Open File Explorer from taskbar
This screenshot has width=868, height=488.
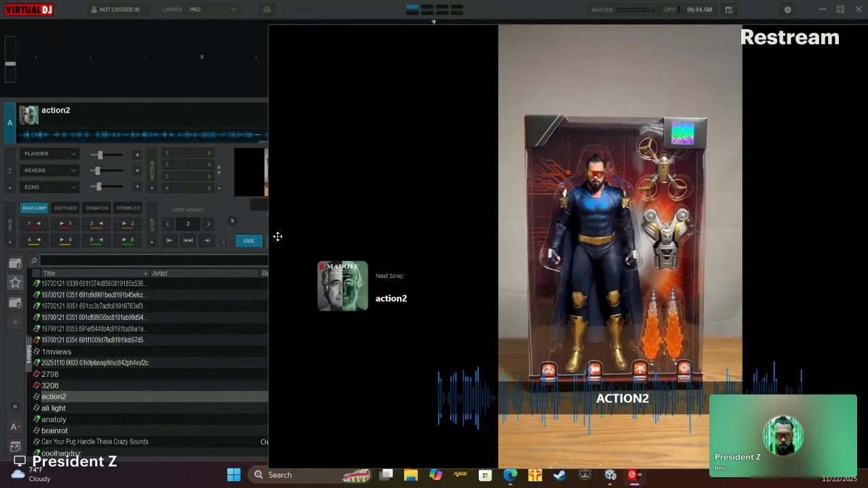pyautogui.click(x=411, y=474)
